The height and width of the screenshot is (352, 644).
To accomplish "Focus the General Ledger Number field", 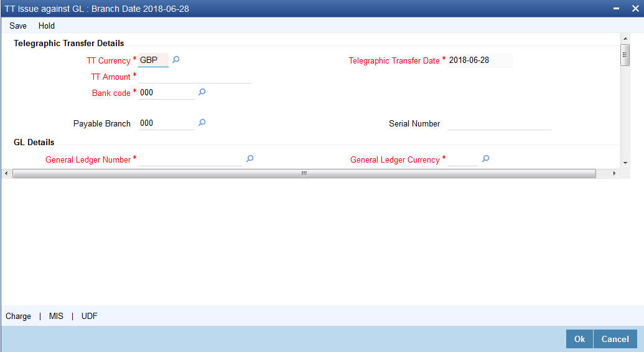I will (x=190, y=159).
